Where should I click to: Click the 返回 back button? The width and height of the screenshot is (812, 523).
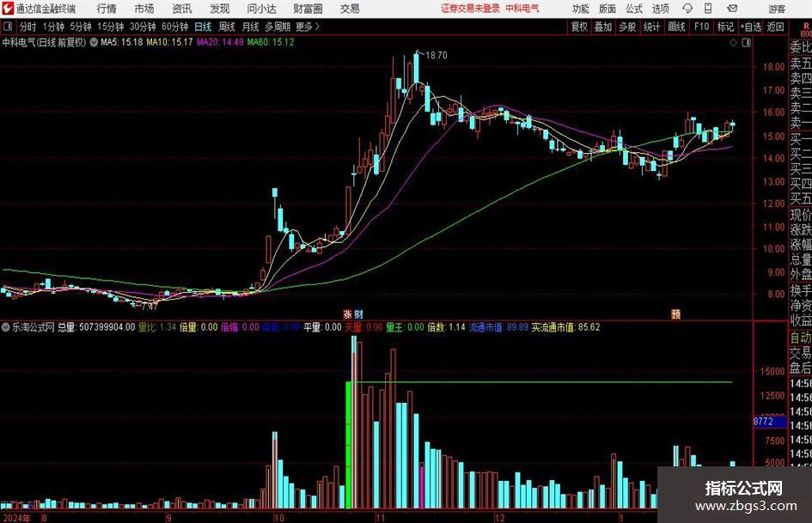[775, 27]
